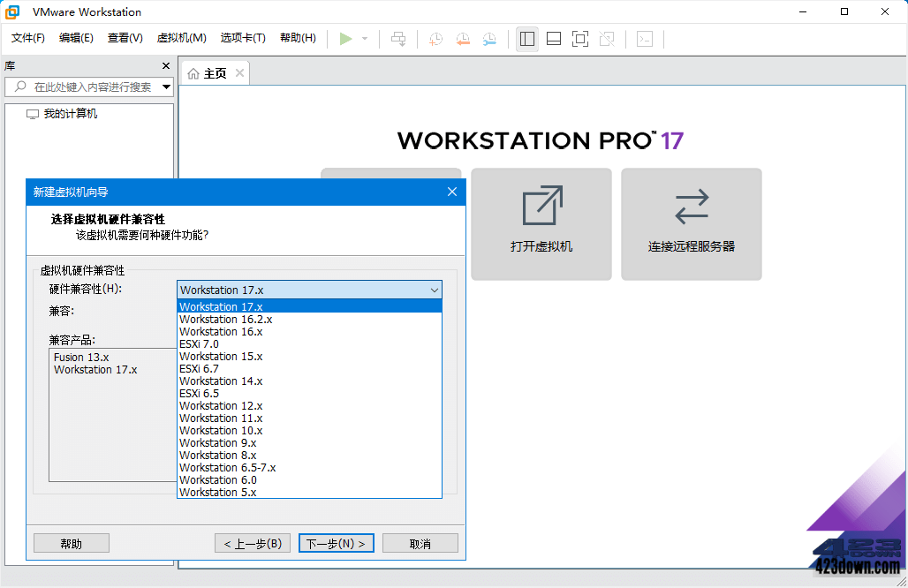
Task: Toggle the library panel icon
Action: coord(527,38)
